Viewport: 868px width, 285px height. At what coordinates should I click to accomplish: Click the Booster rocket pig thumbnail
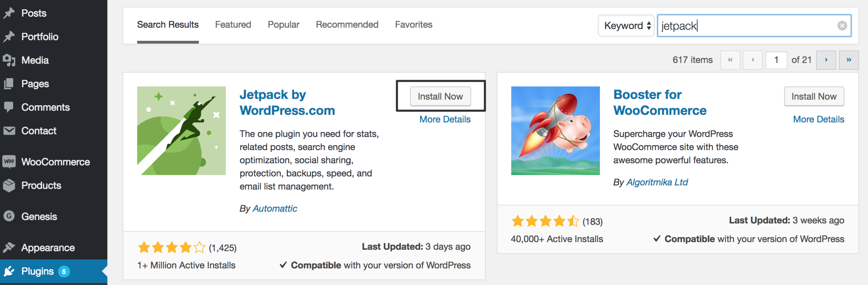(555, 131)
